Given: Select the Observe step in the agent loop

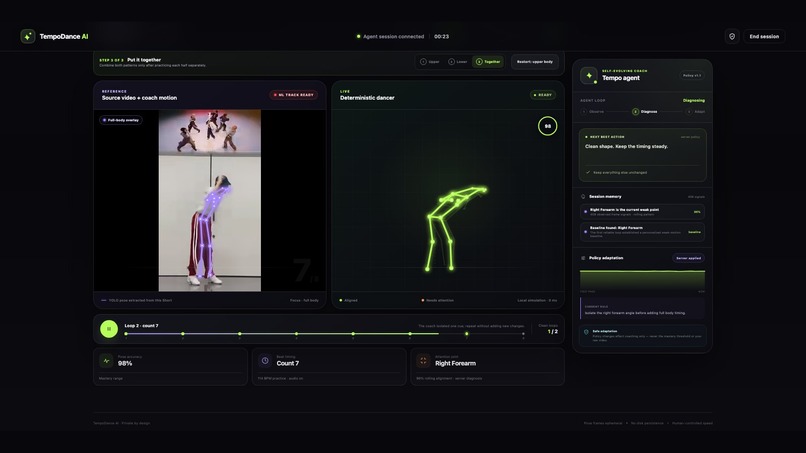Looking at the screenshot, I should pyautogui.click(x=593, y=112).
